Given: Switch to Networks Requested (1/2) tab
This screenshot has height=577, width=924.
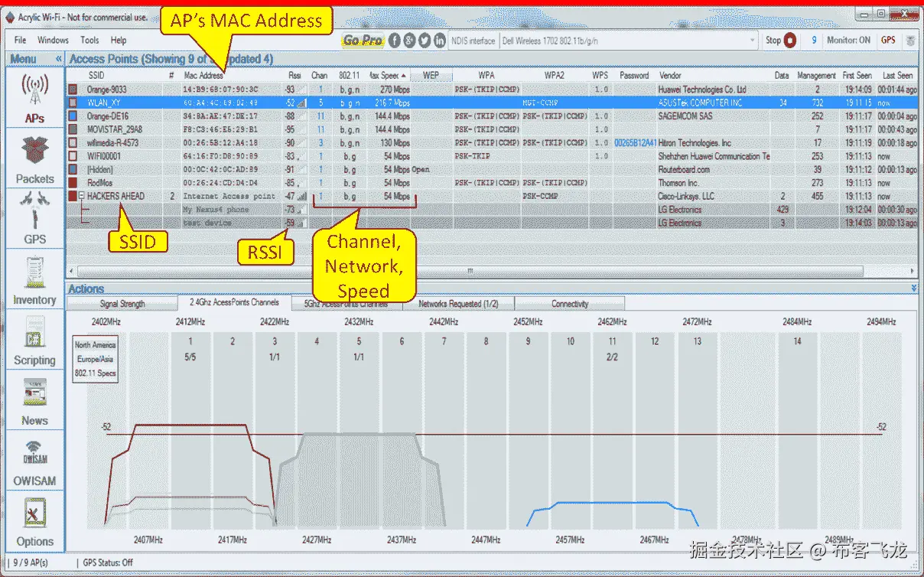Looking at the screenshot, I should point(458,304).
